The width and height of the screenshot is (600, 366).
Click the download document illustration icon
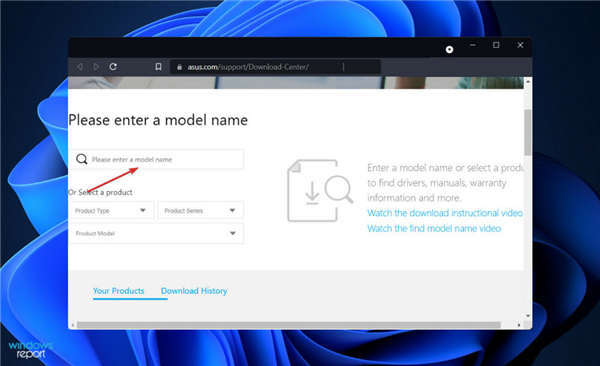[x=320, y=190]
